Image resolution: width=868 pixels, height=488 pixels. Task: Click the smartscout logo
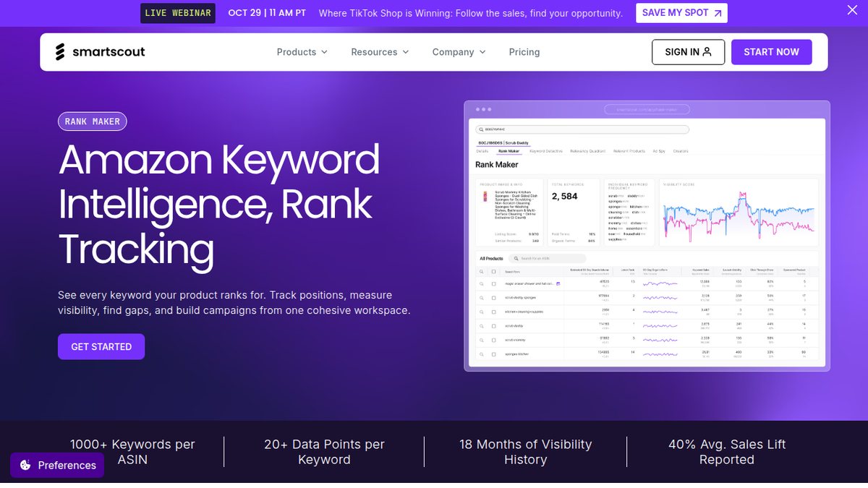click(101, 52)
